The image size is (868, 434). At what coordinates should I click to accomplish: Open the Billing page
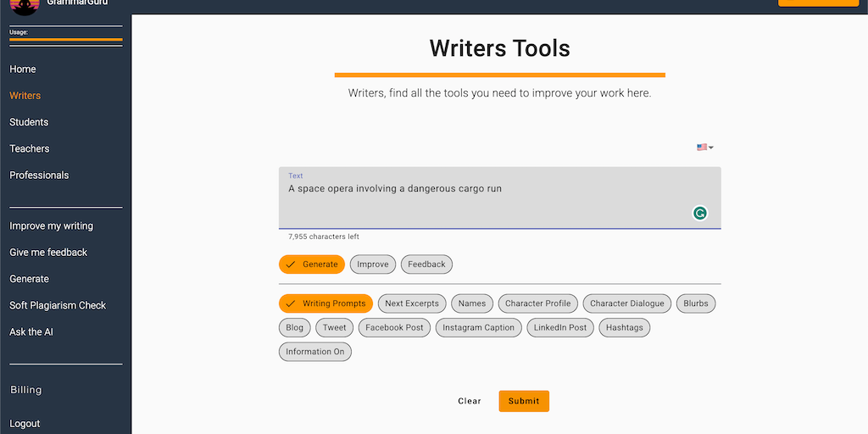[x=25, y=390]
